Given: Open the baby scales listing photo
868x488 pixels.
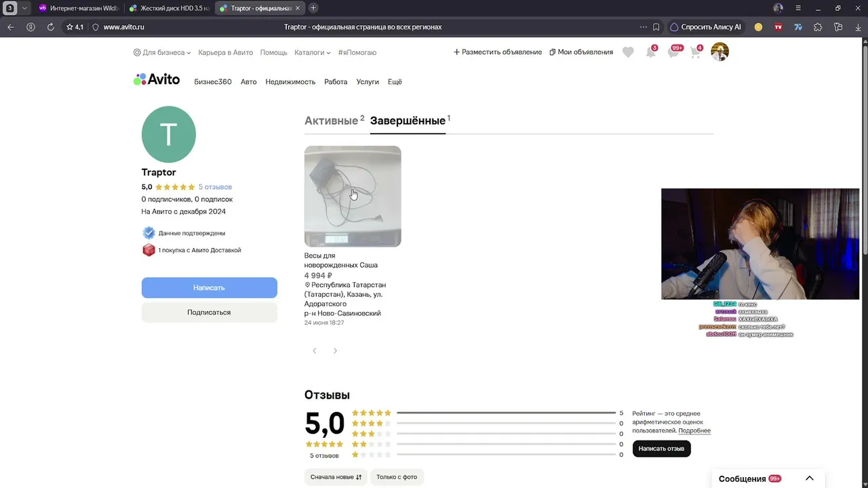Looking at the screenshot, I should click(x=353, y=197).
